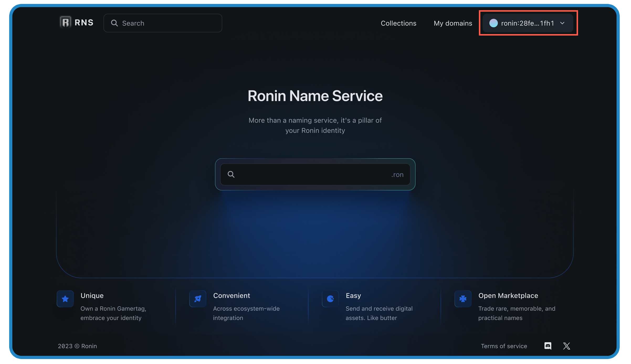Open Terms of service
The width and height of the screenshot is (631, 364).
click(x=504, y=346)
